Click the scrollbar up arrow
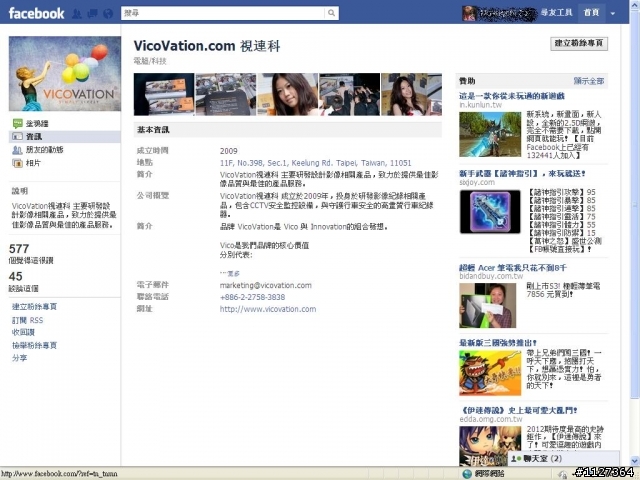The width and height of the screenshot is (640, 480). click(635, 4)
